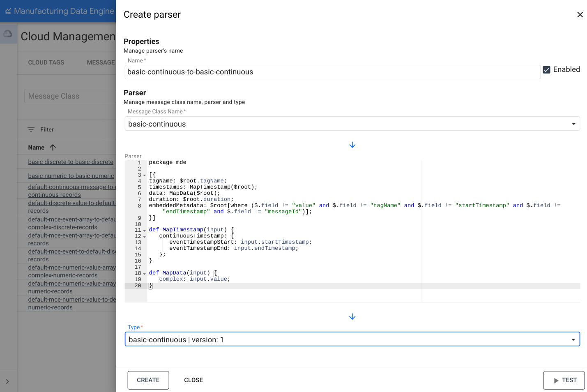Open the Filter icon above the parser list

(x=31, y=129)
